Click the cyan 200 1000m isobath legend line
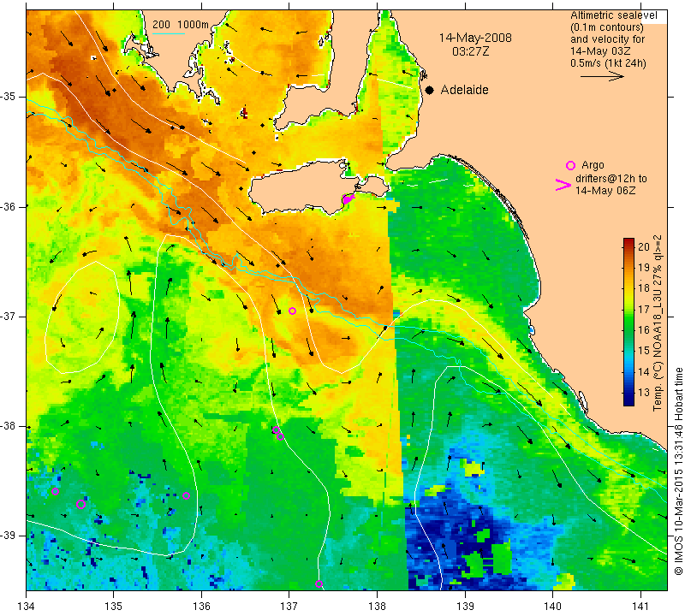The height and width of the screenshot is (616, 685). [169, 33]
